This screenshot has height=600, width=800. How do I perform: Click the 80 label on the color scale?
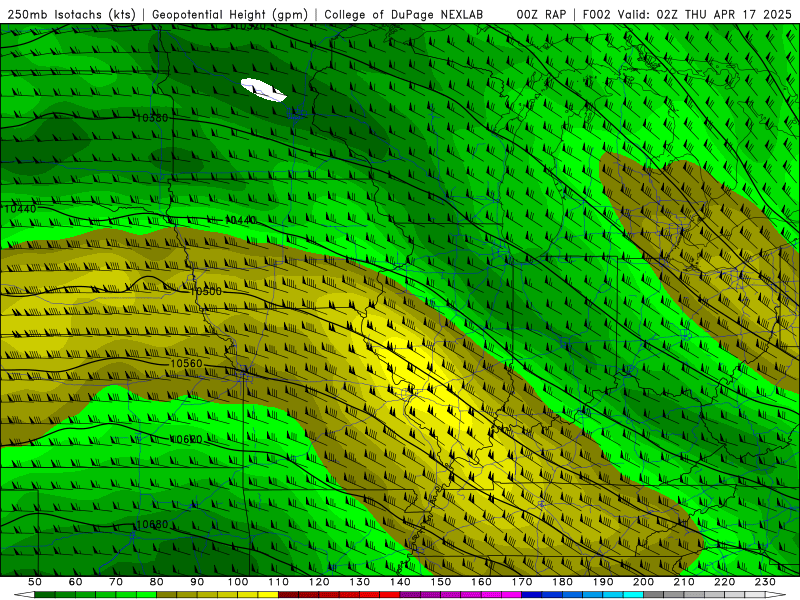[157, 582]
